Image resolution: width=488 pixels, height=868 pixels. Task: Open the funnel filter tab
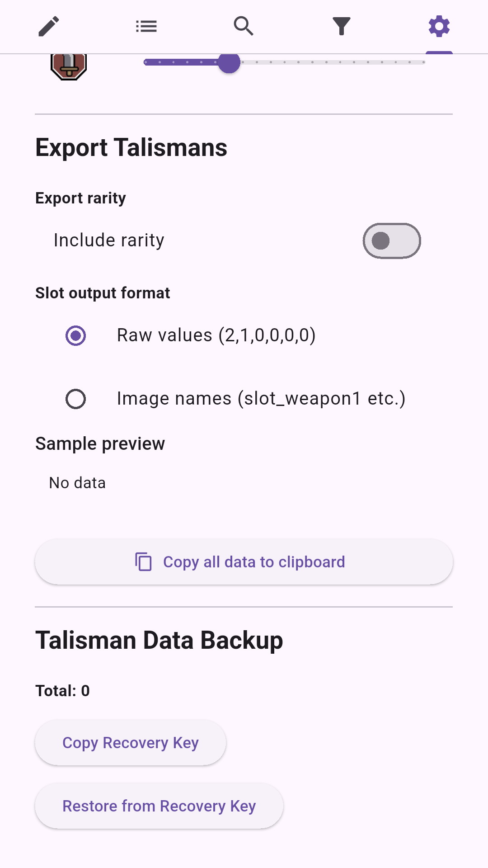(x=342, y=26)
